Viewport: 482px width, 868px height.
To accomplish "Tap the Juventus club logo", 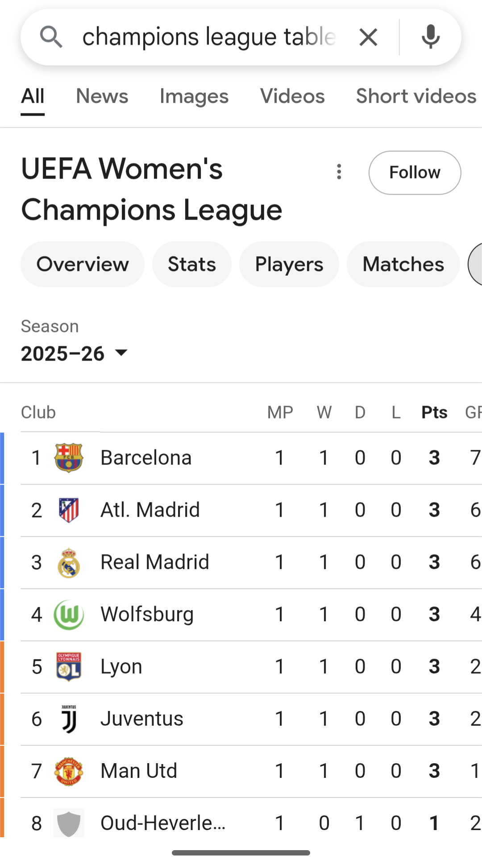I will tap(69, 719).
